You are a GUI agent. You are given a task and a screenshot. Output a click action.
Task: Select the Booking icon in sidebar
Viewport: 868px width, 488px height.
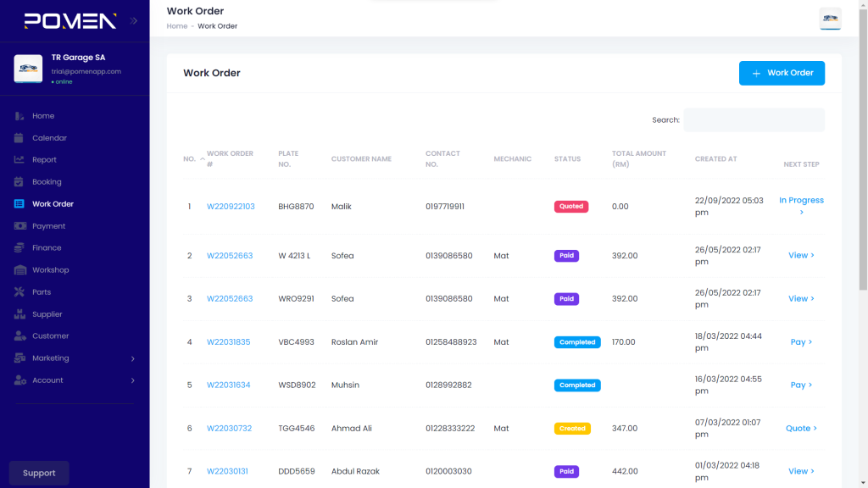(x=19, y=182)
